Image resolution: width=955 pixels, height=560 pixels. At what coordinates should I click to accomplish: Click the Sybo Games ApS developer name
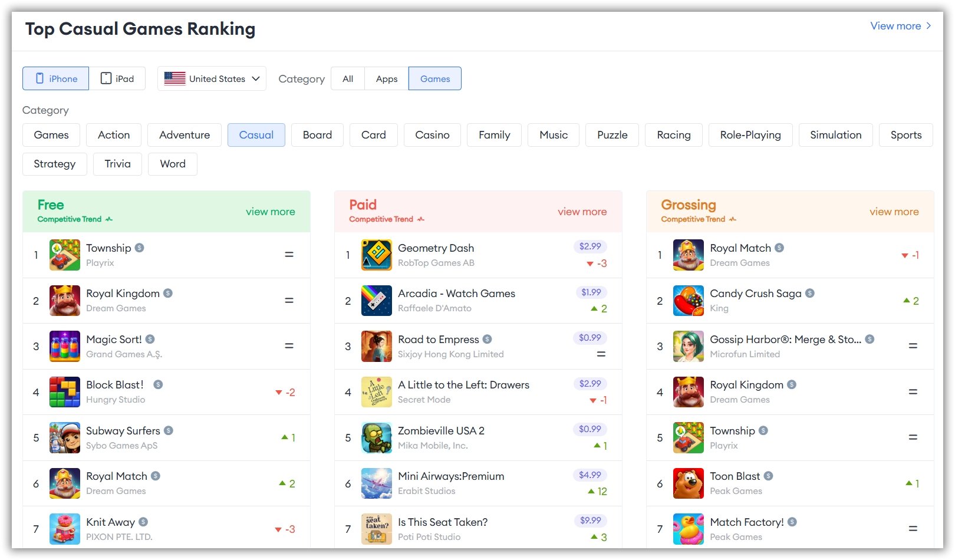click(122, 446)
